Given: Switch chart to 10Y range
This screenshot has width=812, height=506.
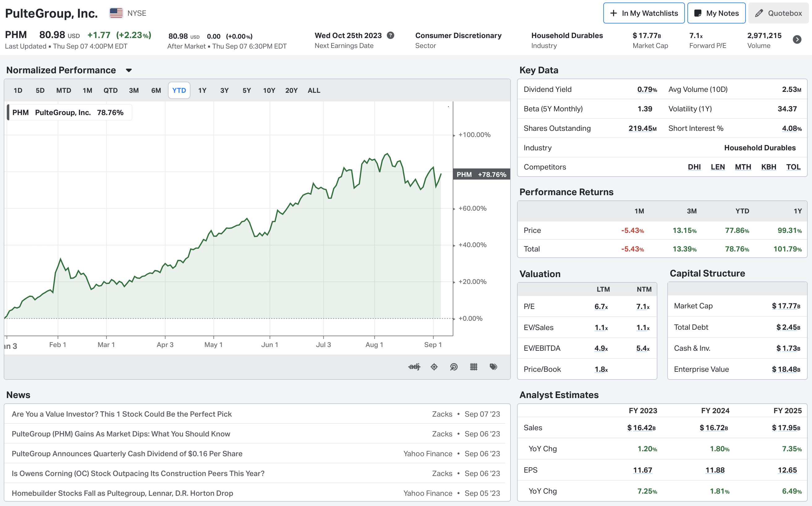Looking at the screenshot, I should point(269,90).
